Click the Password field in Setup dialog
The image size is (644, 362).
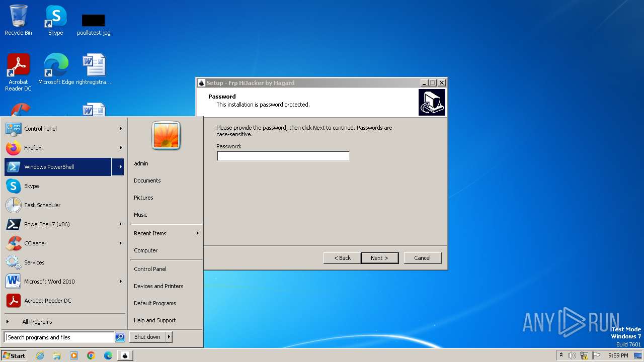[283, 156]
